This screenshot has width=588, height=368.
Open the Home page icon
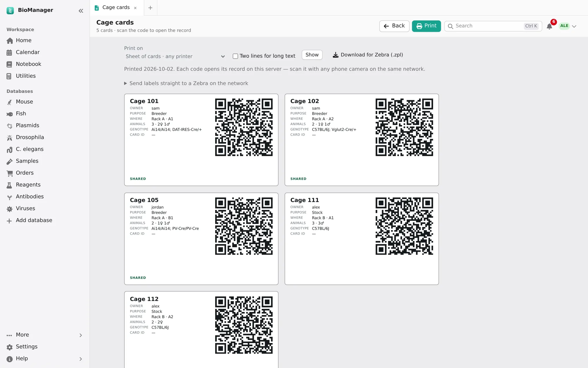pyautogui.click(x=10, y=41)
